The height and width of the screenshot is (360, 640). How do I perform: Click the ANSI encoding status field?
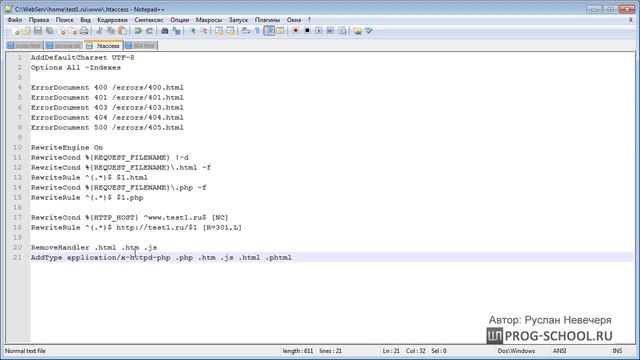coord(560,351)
